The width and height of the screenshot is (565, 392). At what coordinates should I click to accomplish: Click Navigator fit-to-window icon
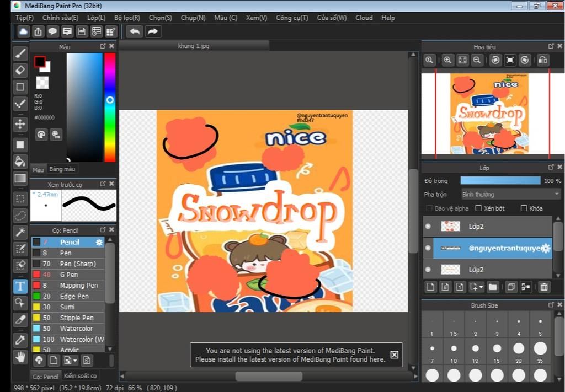(x=462, y=60)
